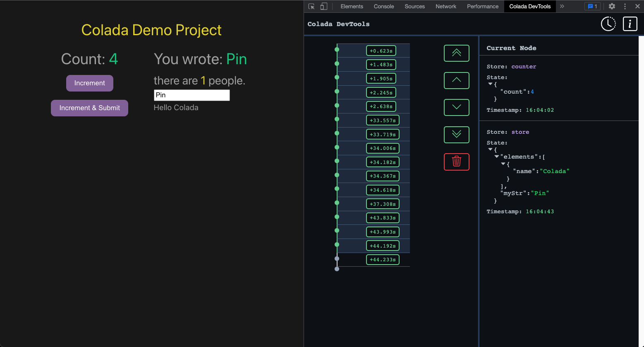Step to previous state with single up-chevron
The image size is (644, 347).
(456, 80)
